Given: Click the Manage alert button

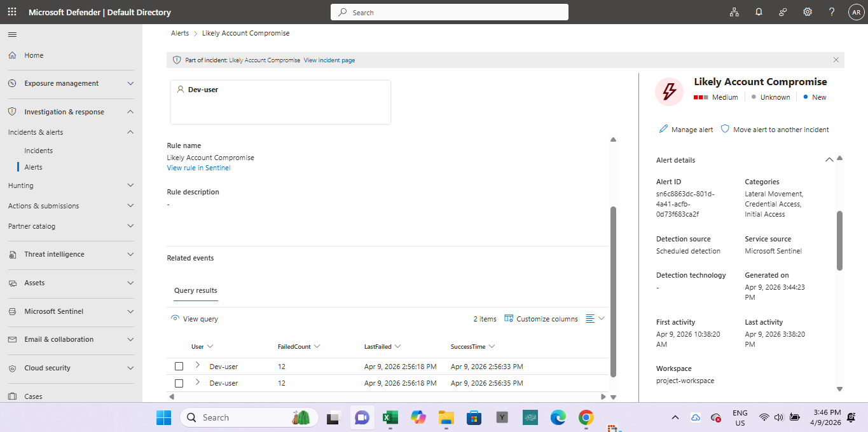Looking at the screenshot, I should 686,129.
